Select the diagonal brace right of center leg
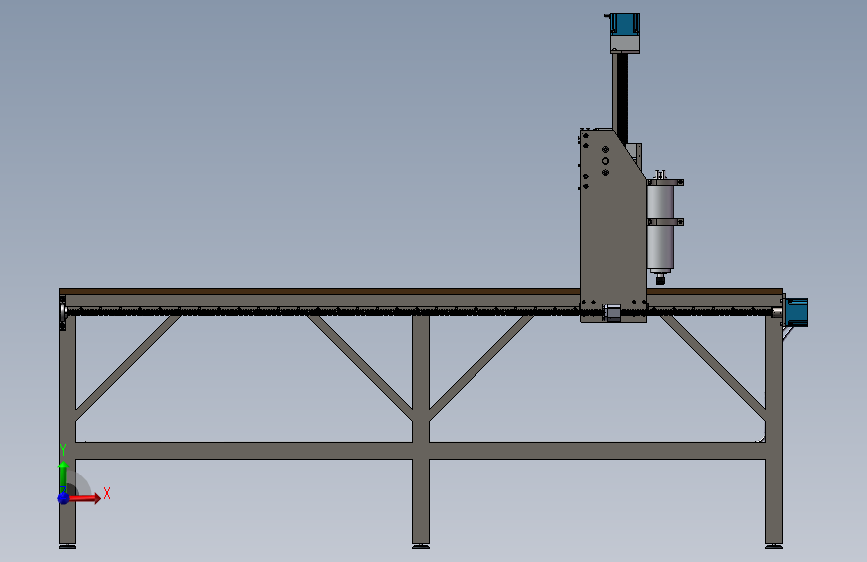867x562 pixels. pos(482,368)
